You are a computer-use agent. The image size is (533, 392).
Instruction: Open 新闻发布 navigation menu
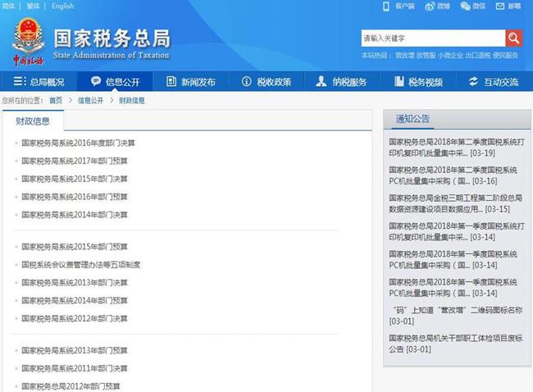click(191, 81)
